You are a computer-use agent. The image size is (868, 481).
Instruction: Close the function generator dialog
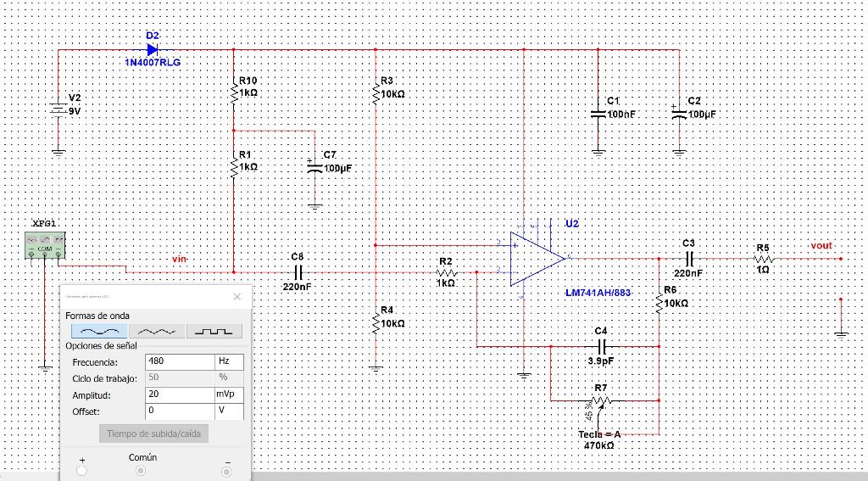point(237,296)
